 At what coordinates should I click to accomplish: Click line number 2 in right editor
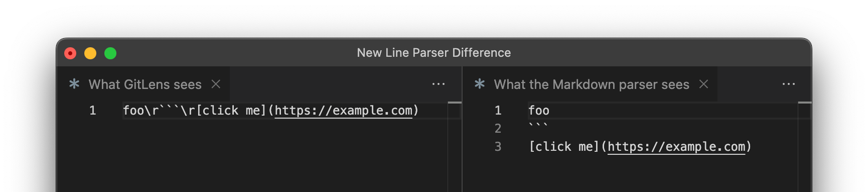point(498,129)
